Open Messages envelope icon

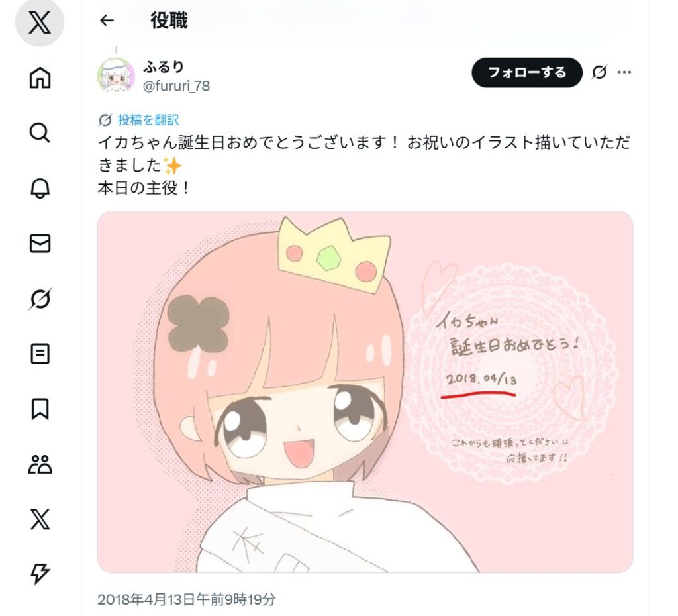40,243
